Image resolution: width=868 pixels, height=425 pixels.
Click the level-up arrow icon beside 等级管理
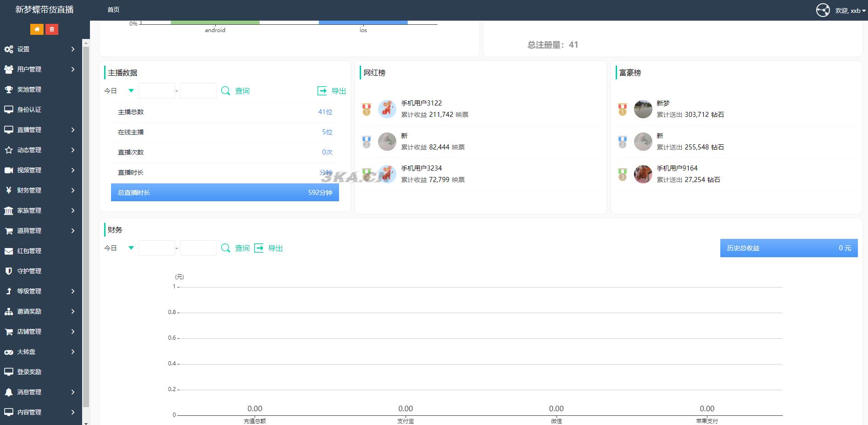(x=9, y=291)
